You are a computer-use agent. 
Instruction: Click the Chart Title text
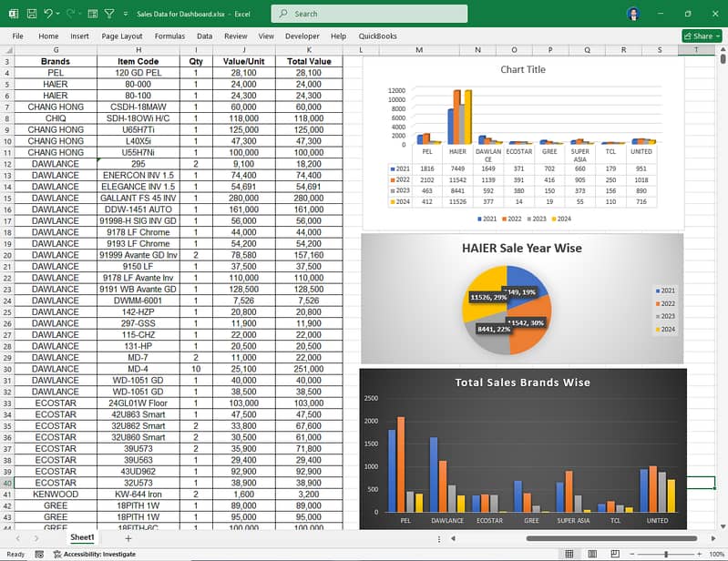click(x=523, y=69)
